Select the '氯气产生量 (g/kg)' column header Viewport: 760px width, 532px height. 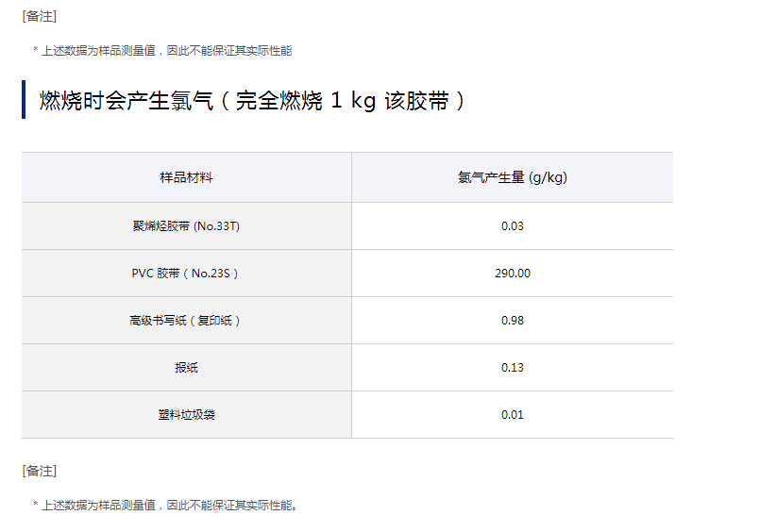coord(512,177)
